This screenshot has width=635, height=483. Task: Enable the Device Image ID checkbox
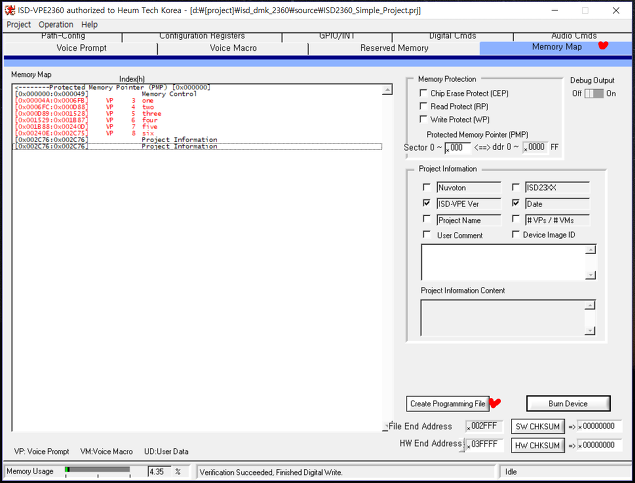click(x=516, y=234)
